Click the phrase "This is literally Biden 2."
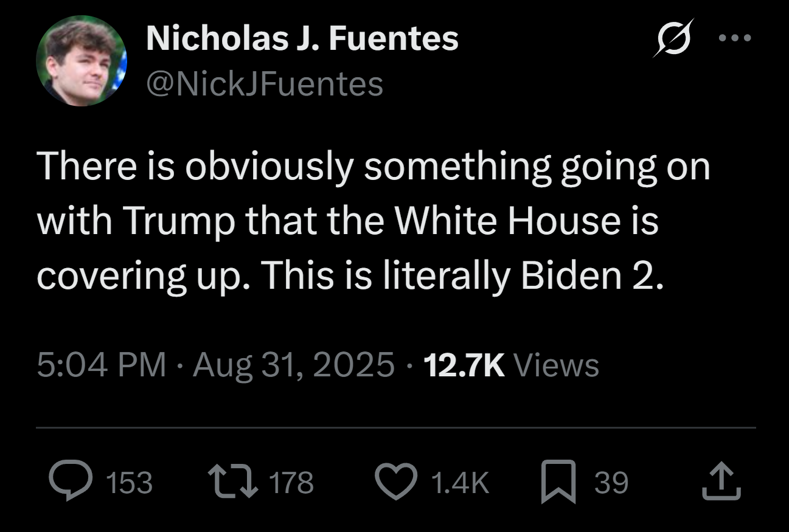789x532 pixels. [461, 277]
